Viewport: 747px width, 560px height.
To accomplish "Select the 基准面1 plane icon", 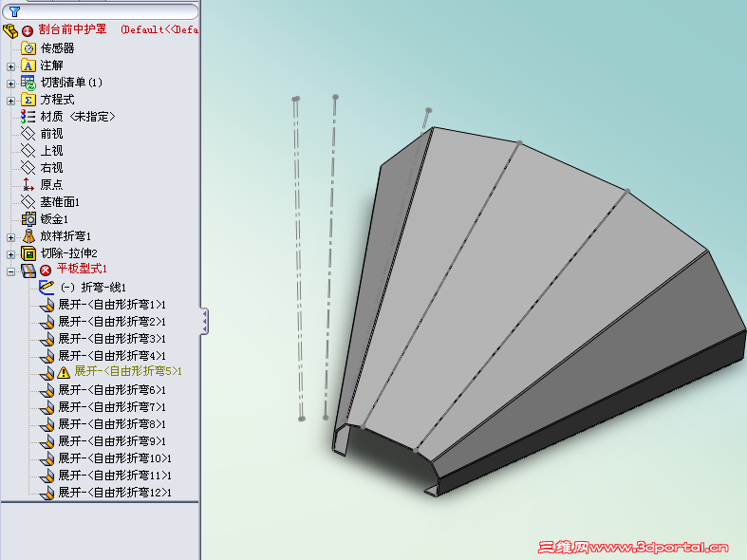I will coord(28,202).
